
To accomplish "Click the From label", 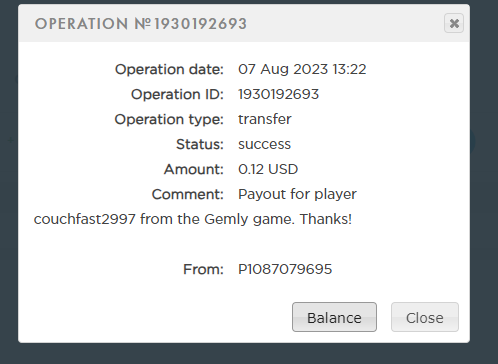I will click(x=203, y=269).
